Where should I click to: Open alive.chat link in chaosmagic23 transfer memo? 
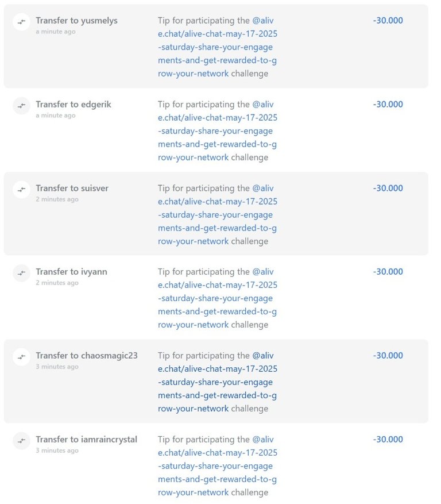pos(218,382)
